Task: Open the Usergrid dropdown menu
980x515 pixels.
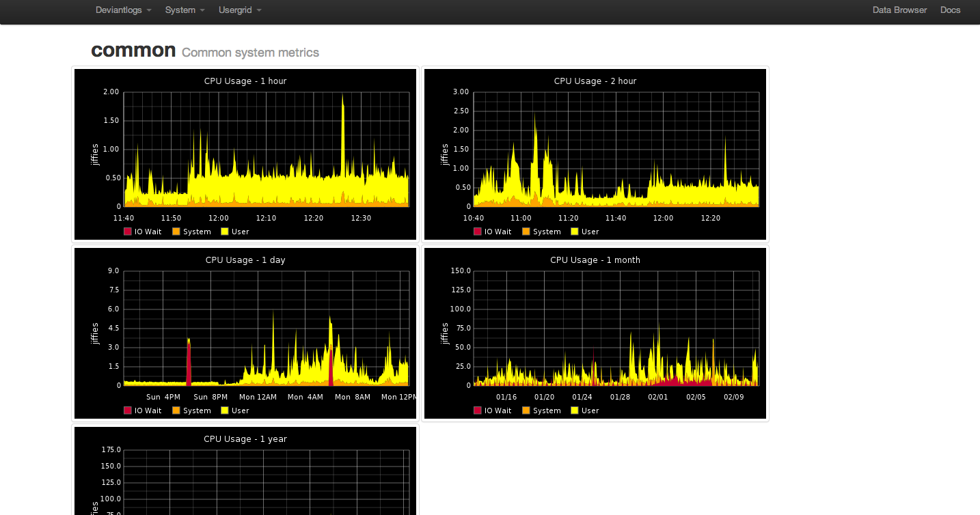Action: (240, 10)
